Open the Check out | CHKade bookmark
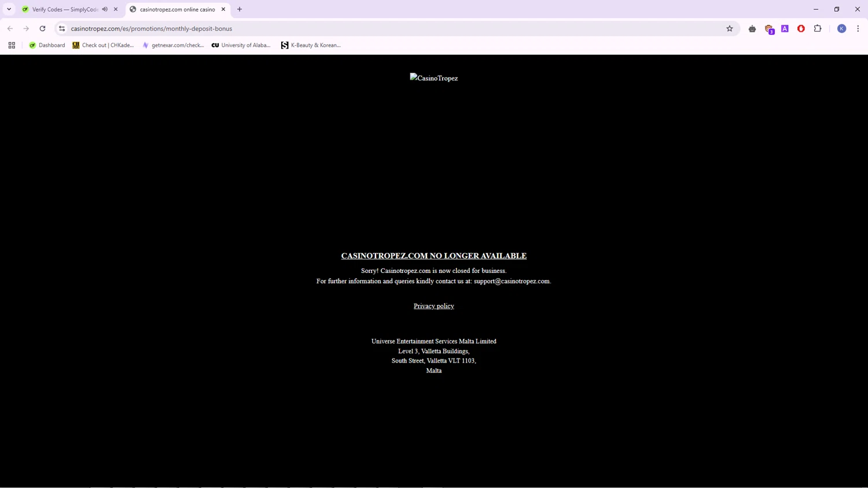868x488 pixels. pos(103,45)
